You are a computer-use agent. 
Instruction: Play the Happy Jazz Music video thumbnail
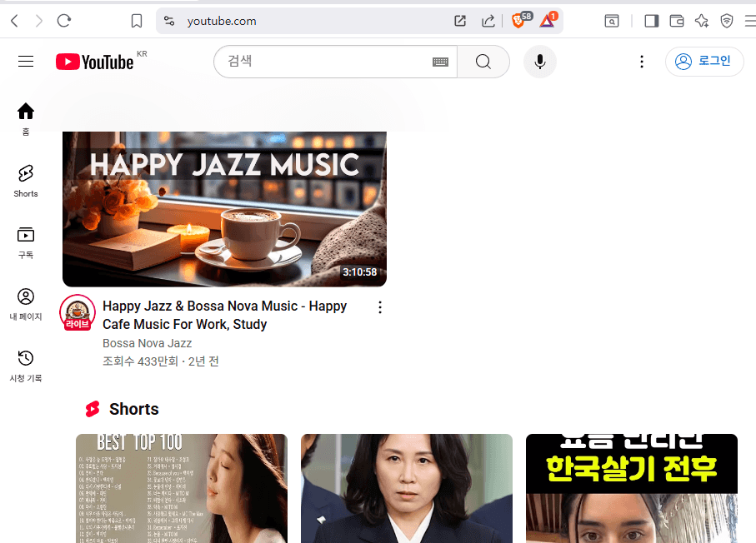pyautogui.click(x=225, y=209)
